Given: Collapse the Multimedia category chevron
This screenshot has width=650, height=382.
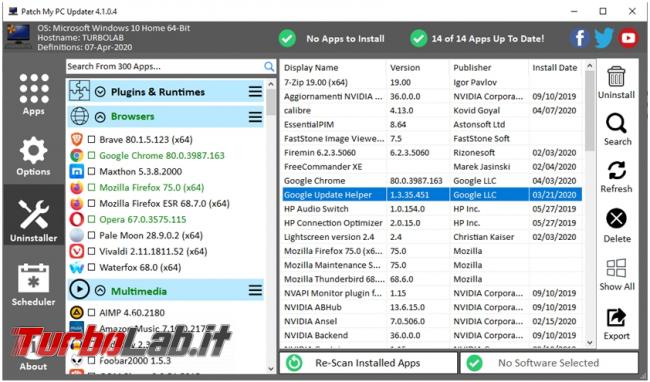Looking at the screenshot, I should [100, 291].
